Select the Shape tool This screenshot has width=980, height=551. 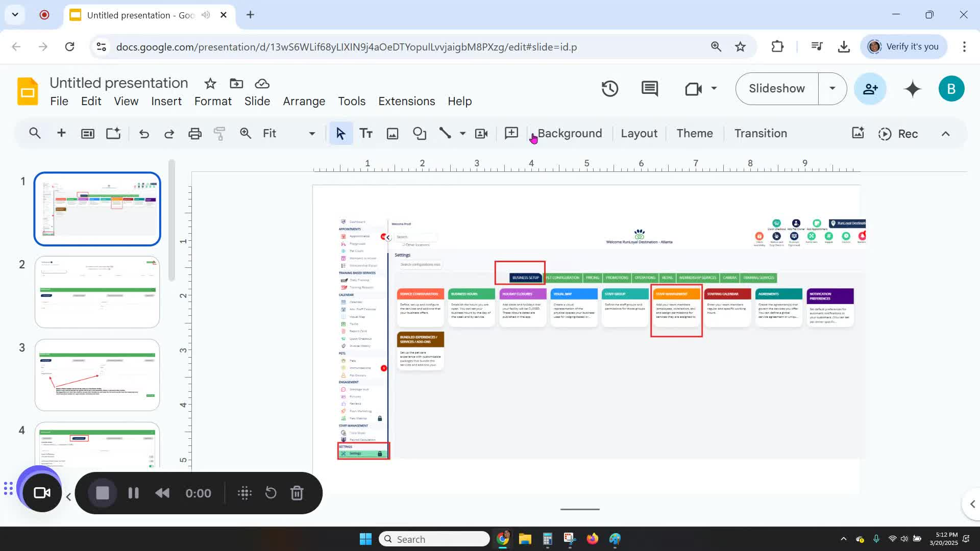coord(420,134)
